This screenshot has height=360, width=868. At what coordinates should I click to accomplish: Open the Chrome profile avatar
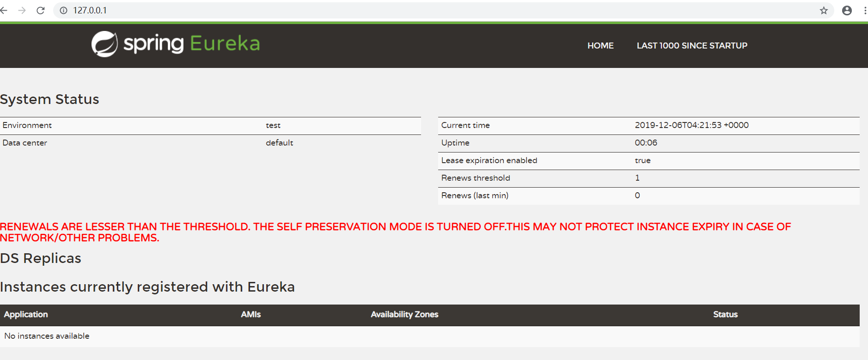(x=847, y=10)
